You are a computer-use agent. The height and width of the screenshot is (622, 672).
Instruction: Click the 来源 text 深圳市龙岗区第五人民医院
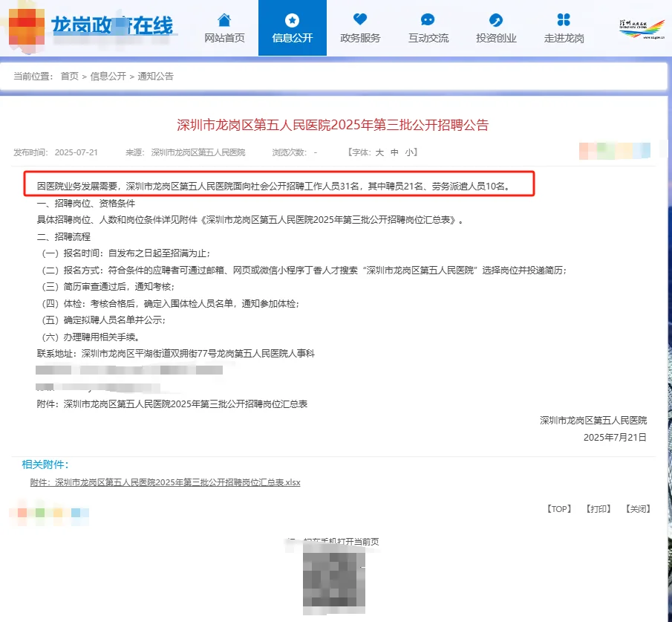[x=198, y=152]
